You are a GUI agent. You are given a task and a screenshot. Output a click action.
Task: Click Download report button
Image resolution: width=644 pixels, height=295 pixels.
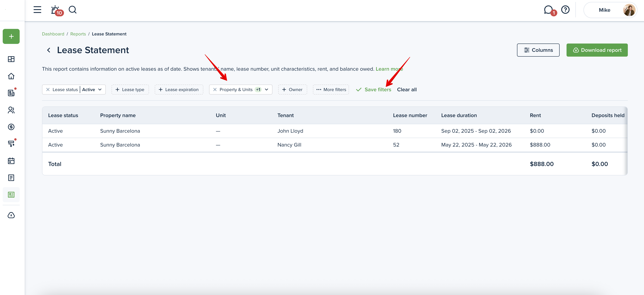click(597, 50)
